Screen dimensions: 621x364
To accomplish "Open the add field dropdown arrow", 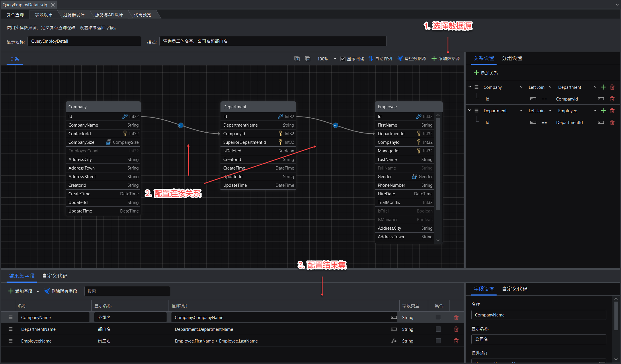I will (x=38, y=292).
